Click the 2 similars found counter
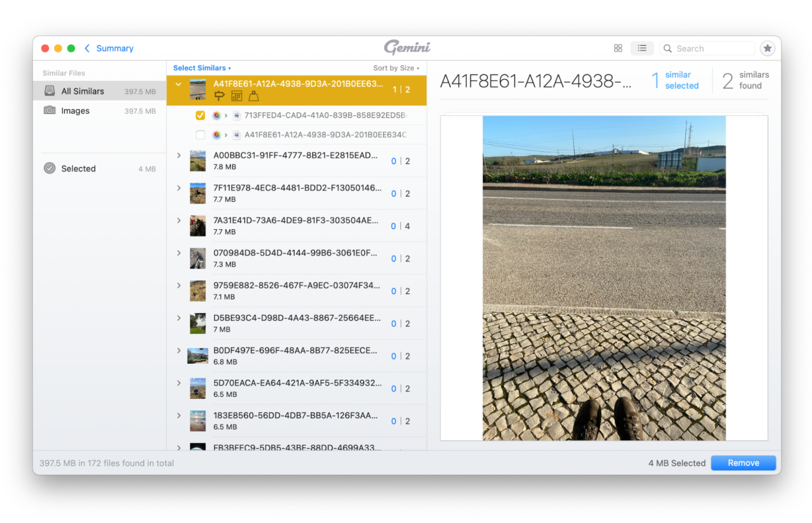 745,80
